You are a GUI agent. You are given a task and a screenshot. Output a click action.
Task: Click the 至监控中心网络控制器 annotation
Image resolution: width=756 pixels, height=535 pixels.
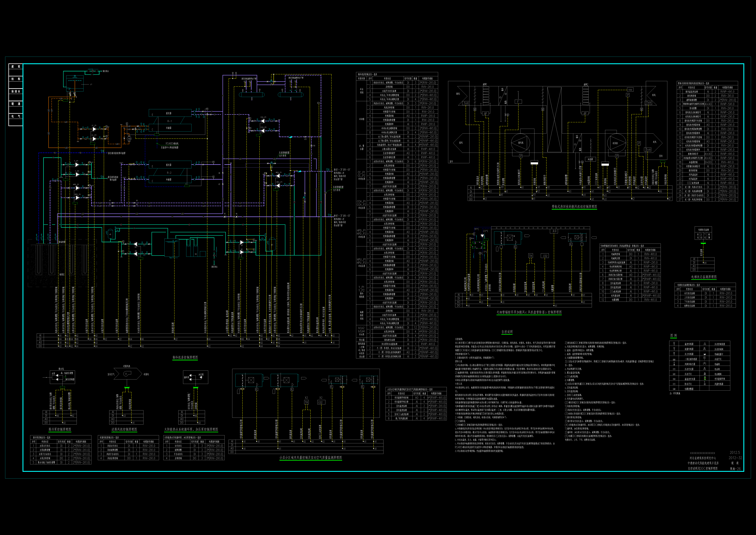click(170, 148)
